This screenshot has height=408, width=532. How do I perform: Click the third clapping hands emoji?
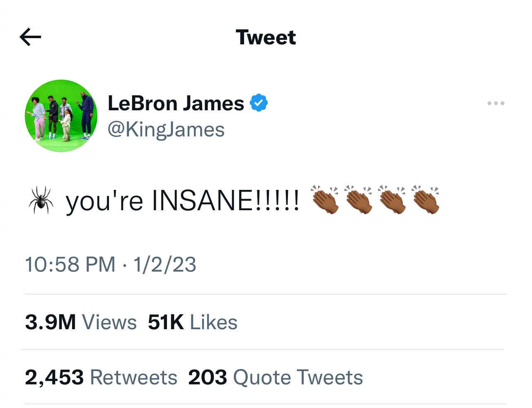392,199
